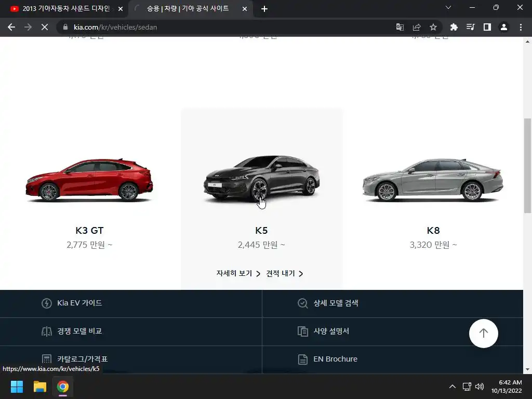Click the 3,320 만원 price text
Screen dimensions: 532x399
click(x=433, y=245)
